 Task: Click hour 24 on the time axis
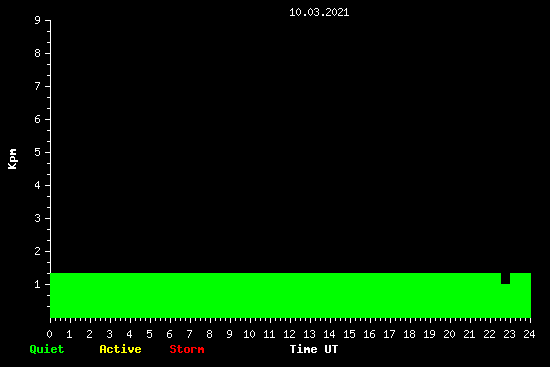tap(529, 334)
